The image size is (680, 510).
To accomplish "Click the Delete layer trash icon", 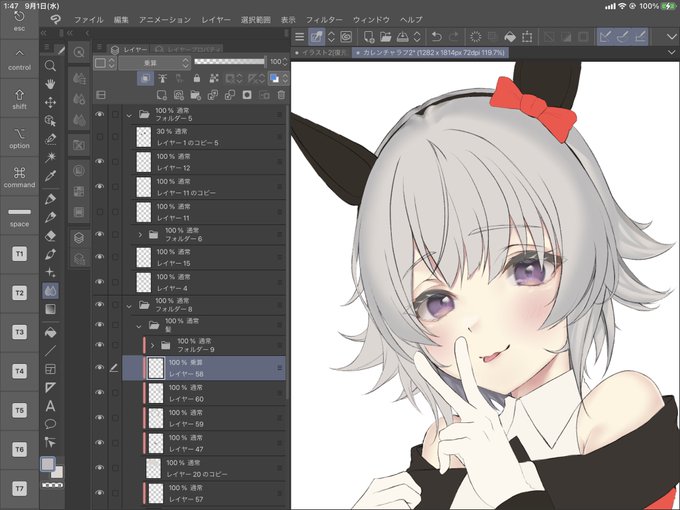I will 281,95.
